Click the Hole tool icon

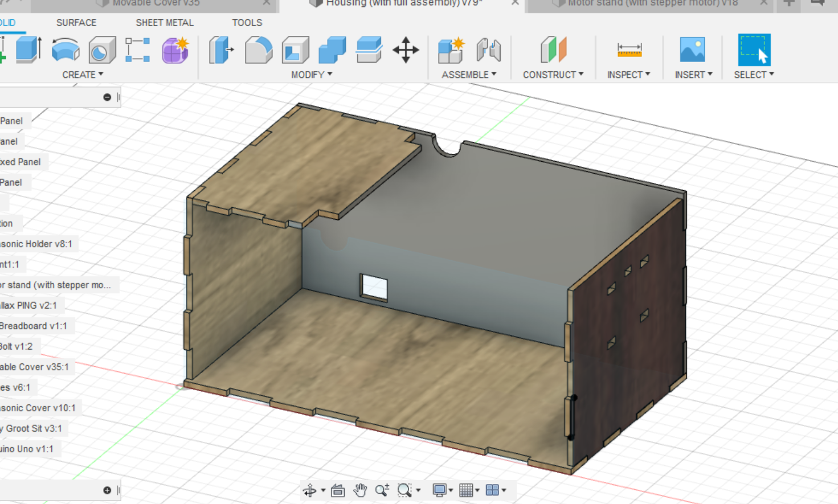[102, 50]
